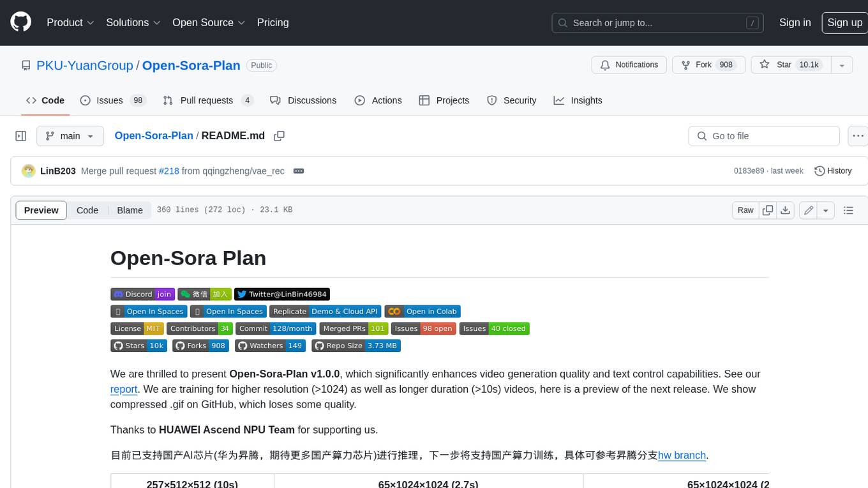868x488 pixels.
Task: Open the GitHub home logo
Action: (20, 22)
